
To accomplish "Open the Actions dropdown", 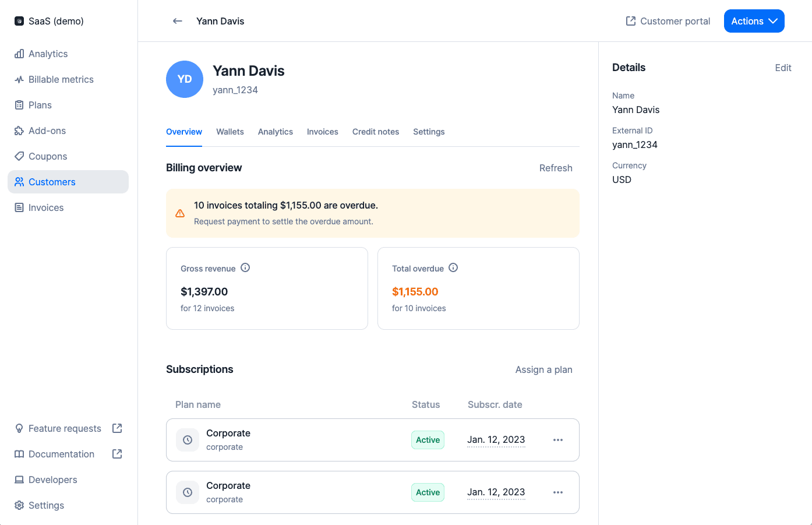I will pyautogui.click(x=754, y=21).
